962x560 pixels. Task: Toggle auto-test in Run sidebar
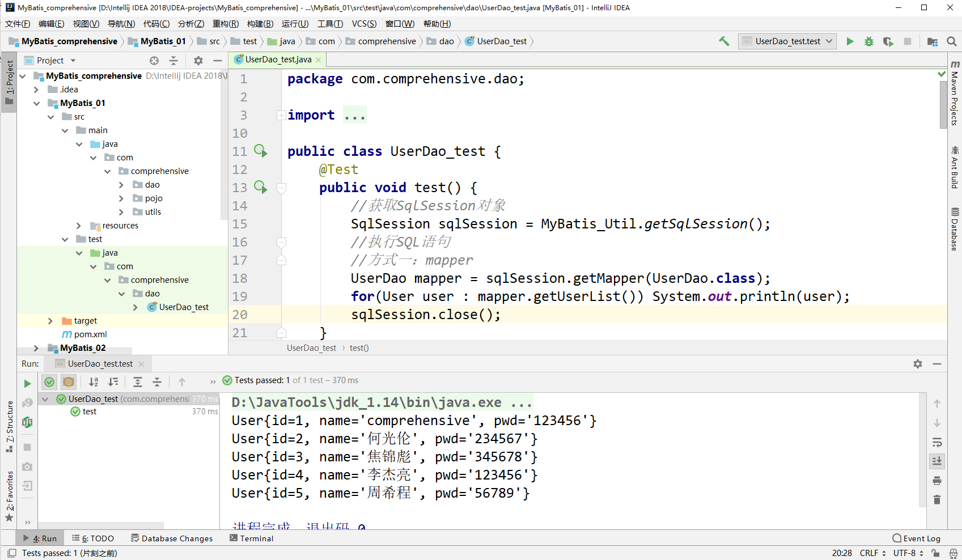[27, 422]
